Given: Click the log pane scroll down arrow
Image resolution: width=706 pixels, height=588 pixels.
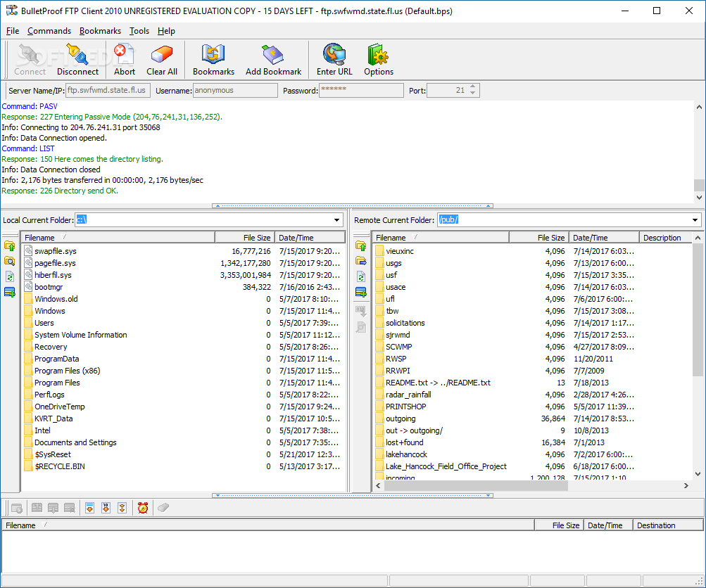Looking at the screenshot, I should pos(699,198).
